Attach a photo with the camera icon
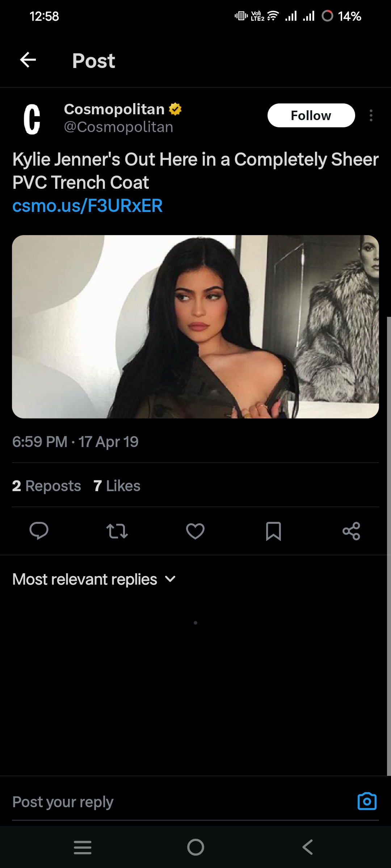Image resolution: width=391 pixels, height=868 pixels. click(367, 801)
